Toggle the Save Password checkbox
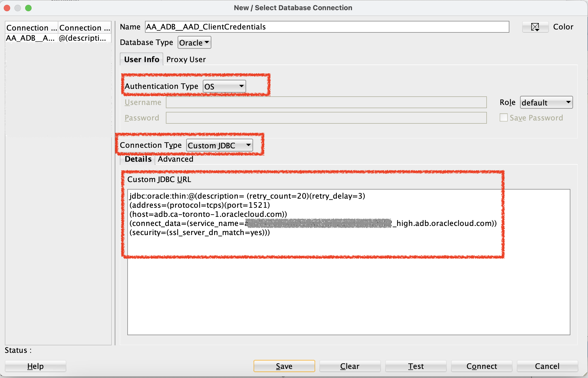Viewport: 588px width, 378px height. pos(503,118)
